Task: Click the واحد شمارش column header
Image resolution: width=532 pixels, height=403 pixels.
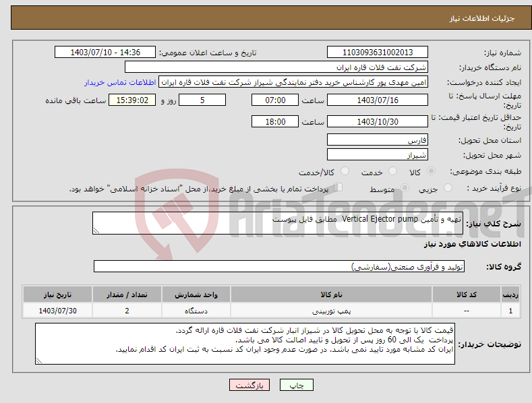Action: [x=196, y=294]
